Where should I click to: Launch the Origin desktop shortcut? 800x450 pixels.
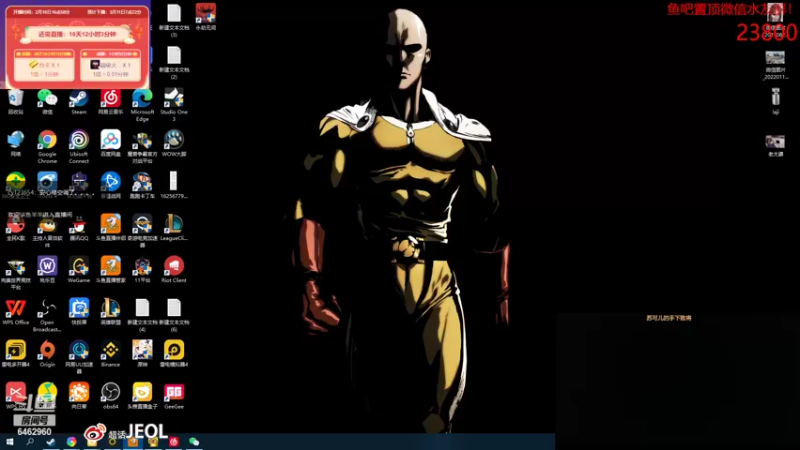[x=47, y=354]
